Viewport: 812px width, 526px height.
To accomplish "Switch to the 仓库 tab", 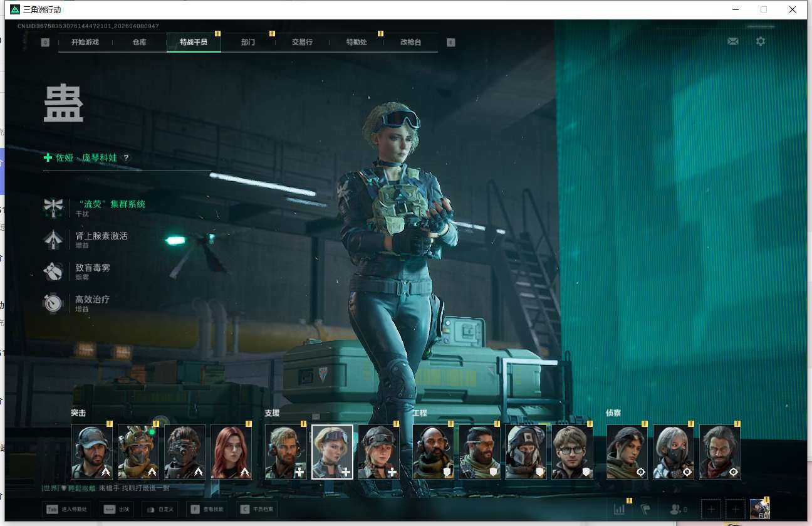I will [x=139, y=43].
